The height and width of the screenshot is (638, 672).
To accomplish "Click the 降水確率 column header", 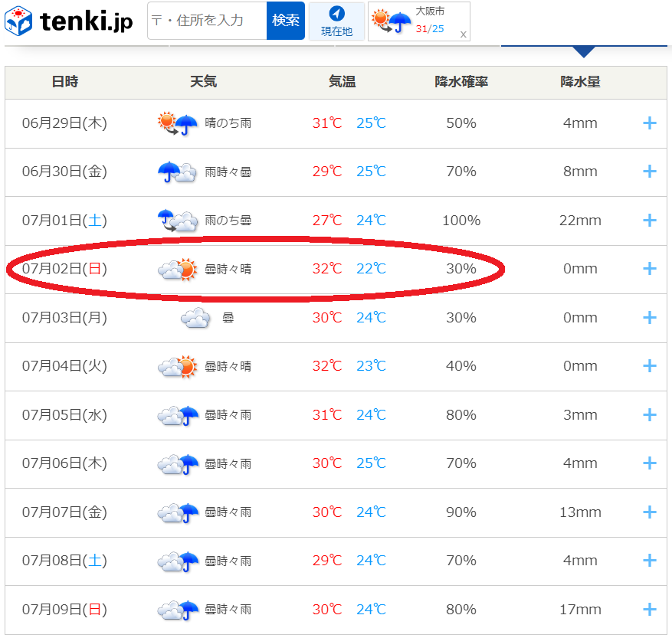I will pos(461,81).
